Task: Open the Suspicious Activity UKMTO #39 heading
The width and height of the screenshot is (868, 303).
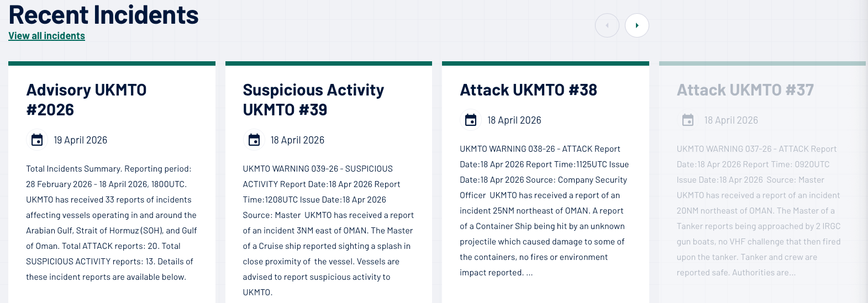Action: point(313,100)
